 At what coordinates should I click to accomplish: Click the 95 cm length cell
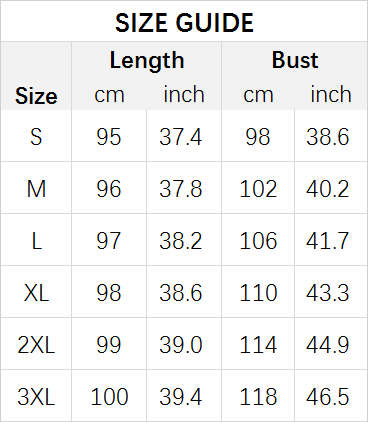coord(109,137)
